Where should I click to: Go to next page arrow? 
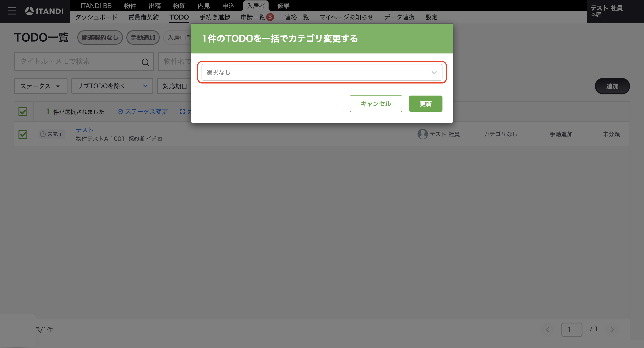click(x=612, y=330)
